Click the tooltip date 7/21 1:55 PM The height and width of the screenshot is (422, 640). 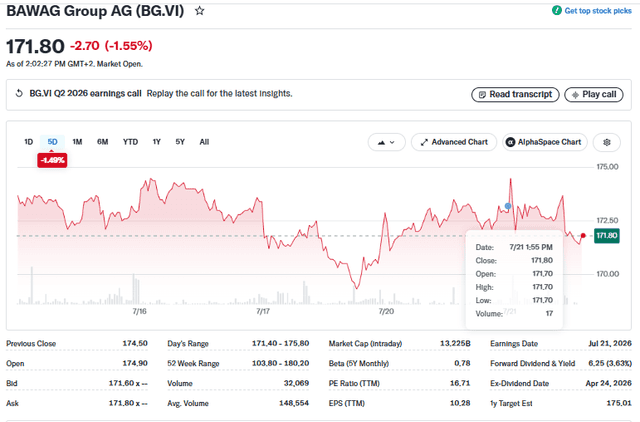point(531,247)
